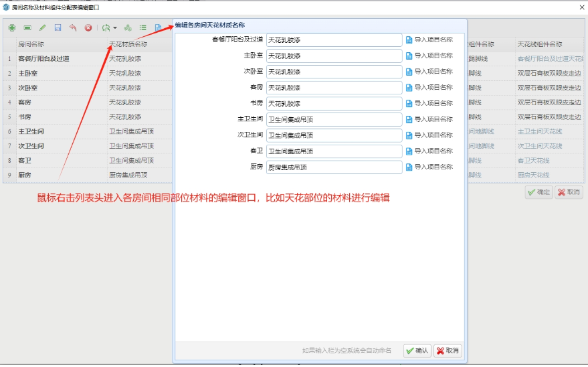The width and height of the screenshot is (588, 367).
Task: Click 导入项目名称 next to 主卧室 field
Action: point(429,56)
